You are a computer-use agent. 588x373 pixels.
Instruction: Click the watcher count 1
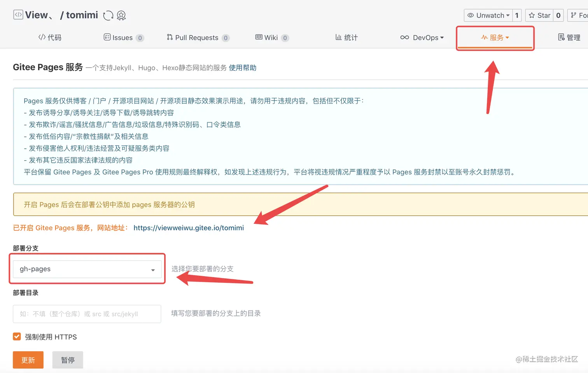(x=517, y=16)
